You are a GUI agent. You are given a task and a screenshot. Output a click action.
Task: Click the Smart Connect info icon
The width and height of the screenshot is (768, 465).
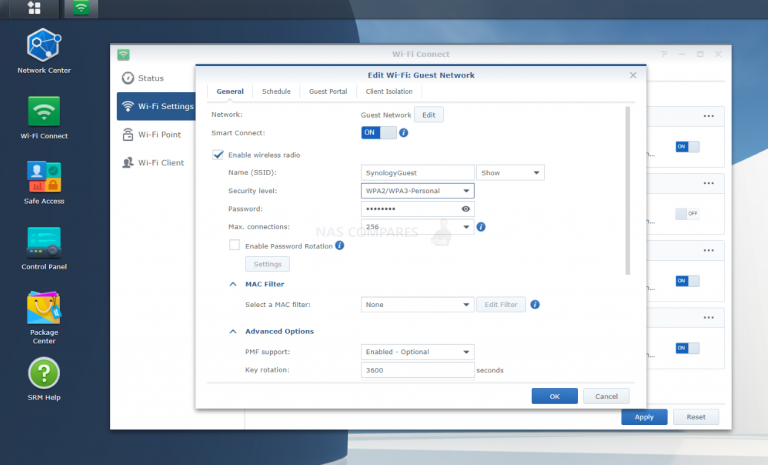404,133
